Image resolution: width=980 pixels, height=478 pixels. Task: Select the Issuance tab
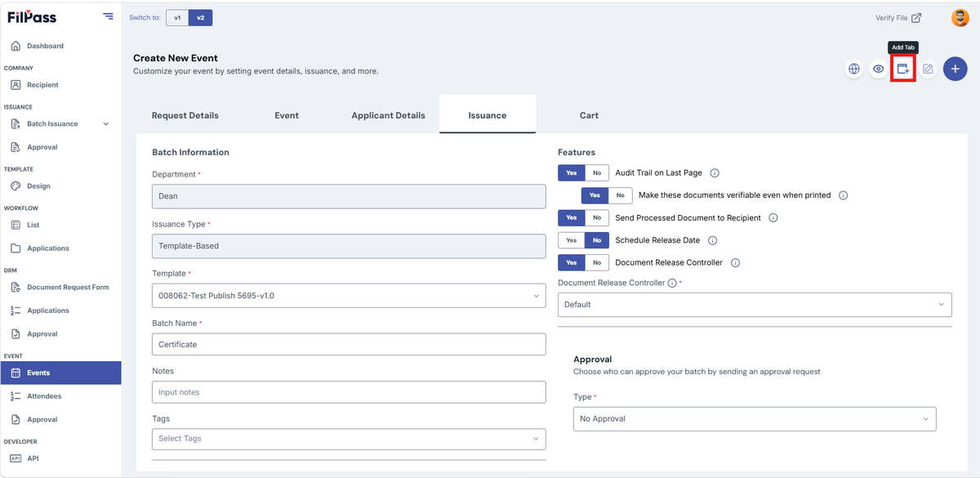[488, 115]
